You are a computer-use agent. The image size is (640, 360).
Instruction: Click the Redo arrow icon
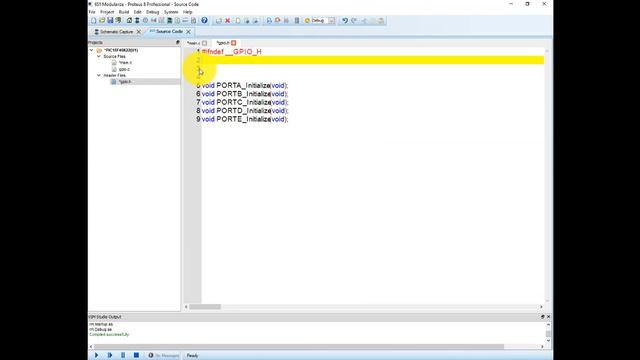coord(354,20)
